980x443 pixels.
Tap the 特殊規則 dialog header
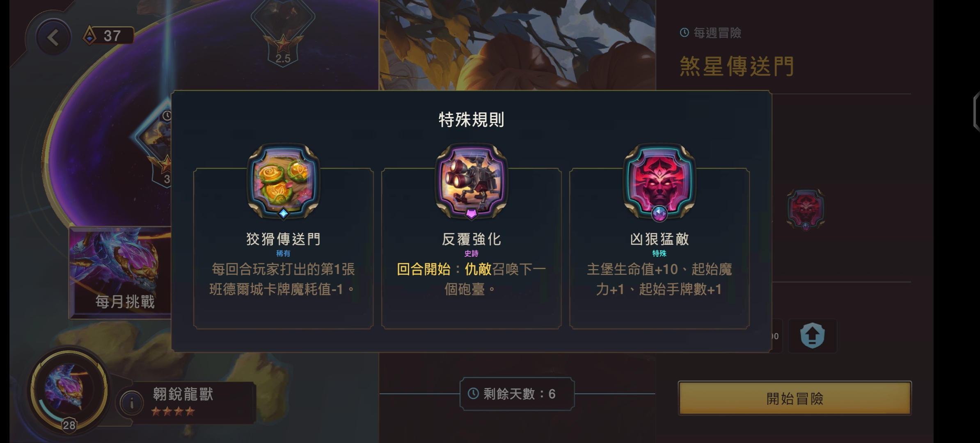click(x=471, y=120)
